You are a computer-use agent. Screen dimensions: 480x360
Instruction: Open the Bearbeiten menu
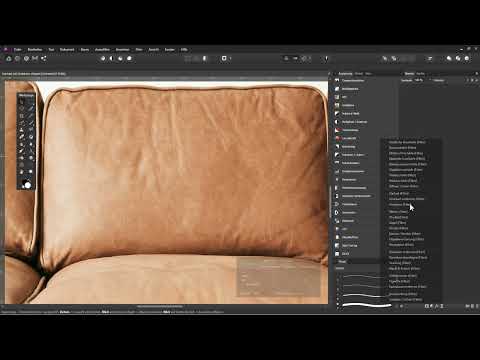(x=35, y=49)
